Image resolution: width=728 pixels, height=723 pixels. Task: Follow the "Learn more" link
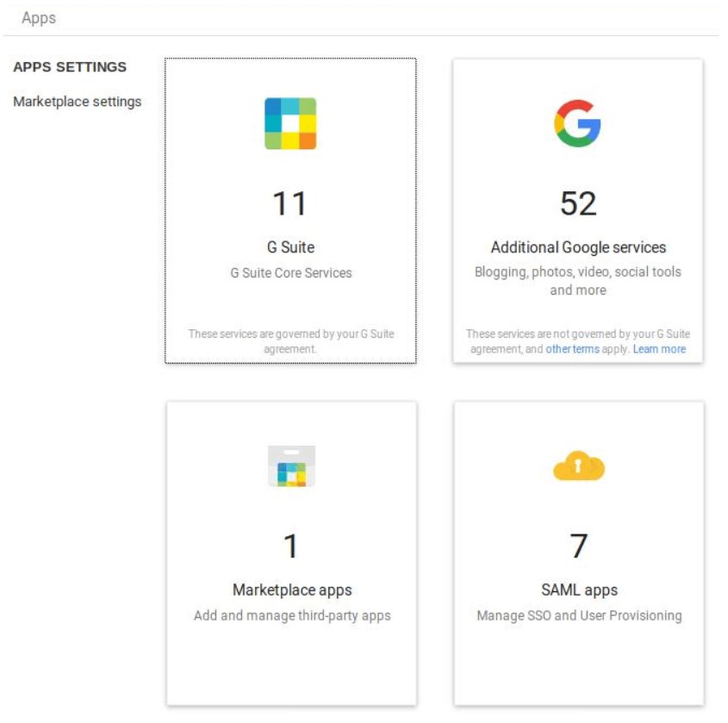tap(659, 349)
